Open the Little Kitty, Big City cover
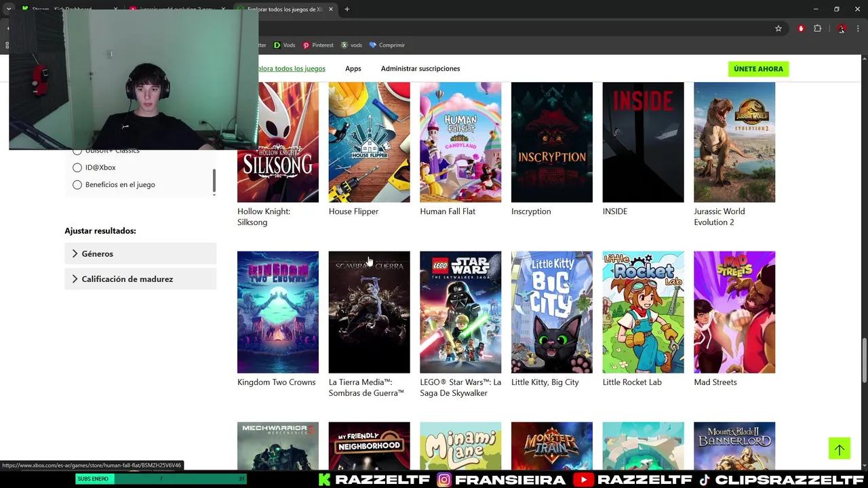 click(x=552, y=312)
